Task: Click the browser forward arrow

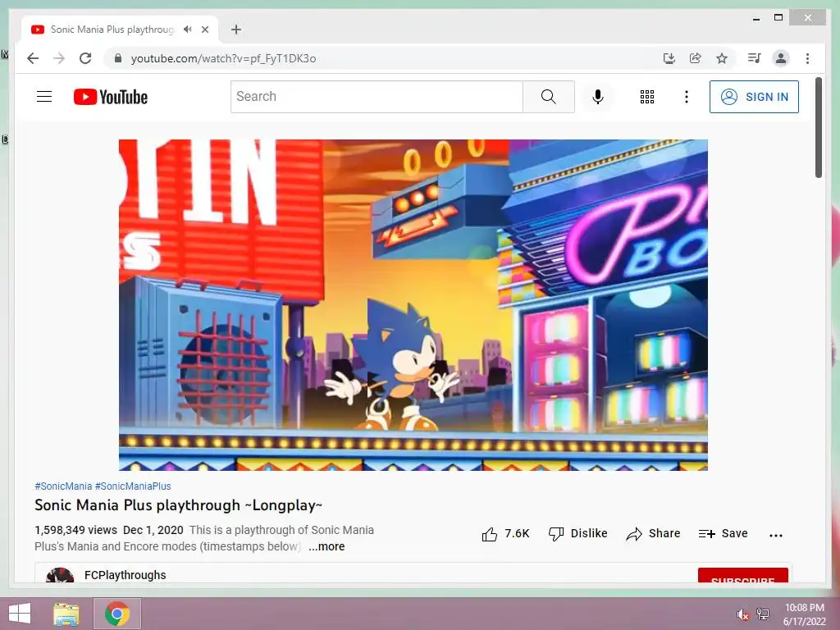Action: pyautogui.click(x=59, y=58)
